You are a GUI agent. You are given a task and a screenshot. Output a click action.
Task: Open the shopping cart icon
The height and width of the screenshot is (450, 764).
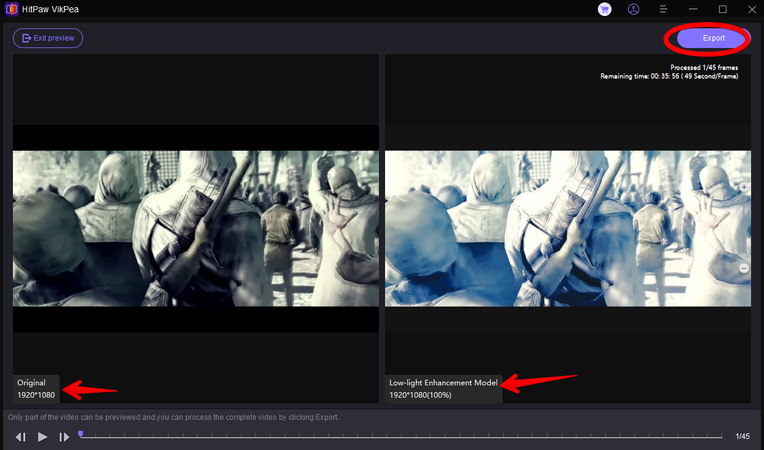[x=605, y=9]
